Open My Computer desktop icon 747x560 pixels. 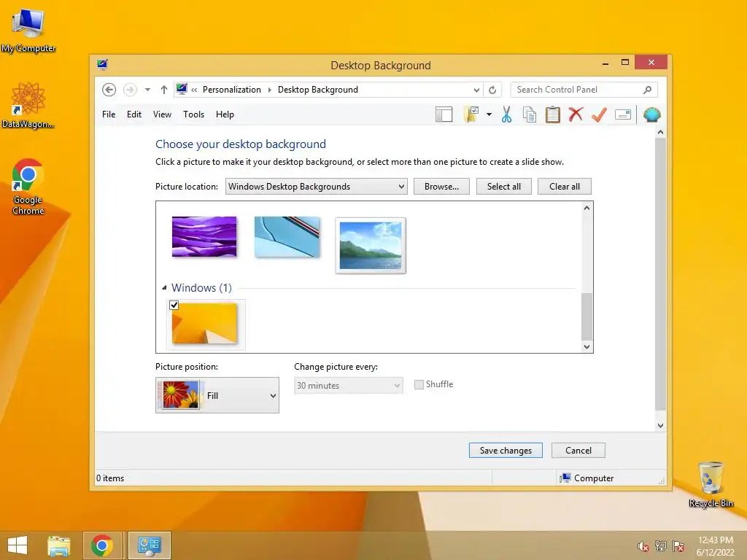coord(28,31)
